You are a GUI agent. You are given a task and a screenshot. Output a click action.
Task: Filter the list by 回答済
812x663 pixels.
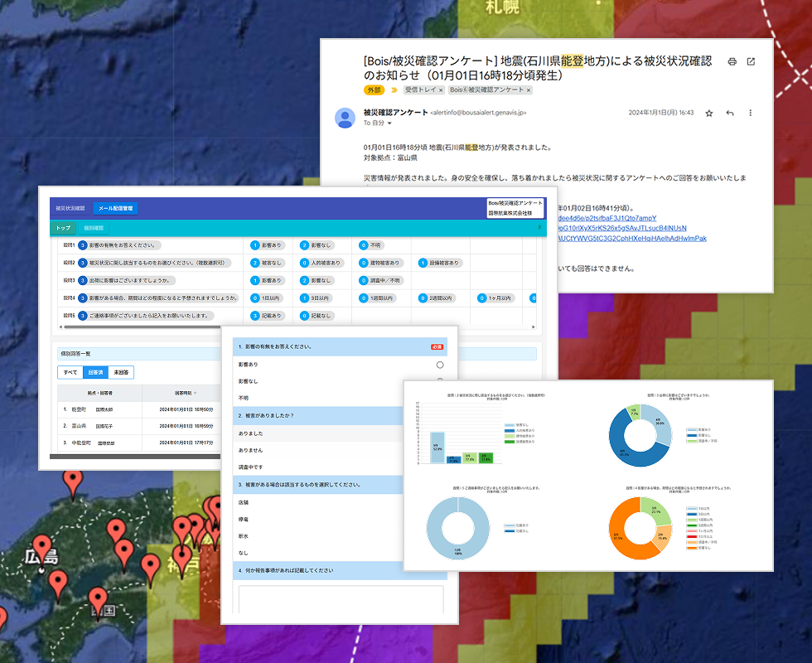coord(95,372)
